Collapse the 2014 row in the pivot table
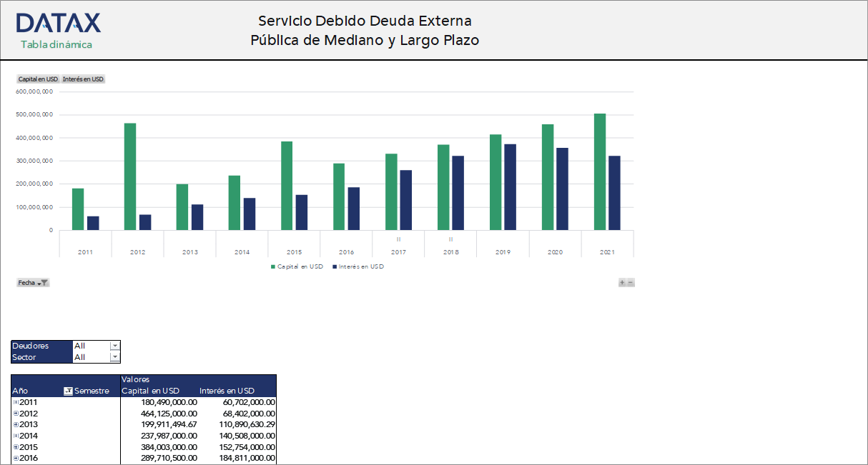Viewport: 868px width, 465px height. click(16, 435)
